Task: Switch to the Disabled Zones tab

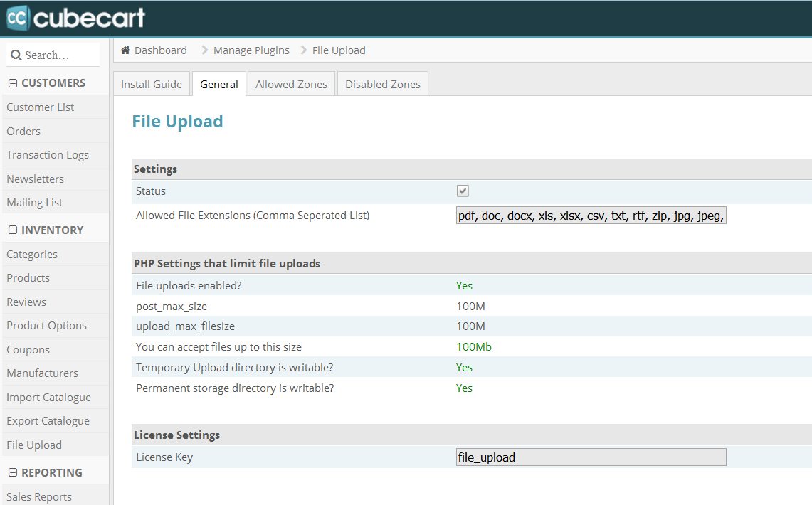Action: click(x=383, y=84)
